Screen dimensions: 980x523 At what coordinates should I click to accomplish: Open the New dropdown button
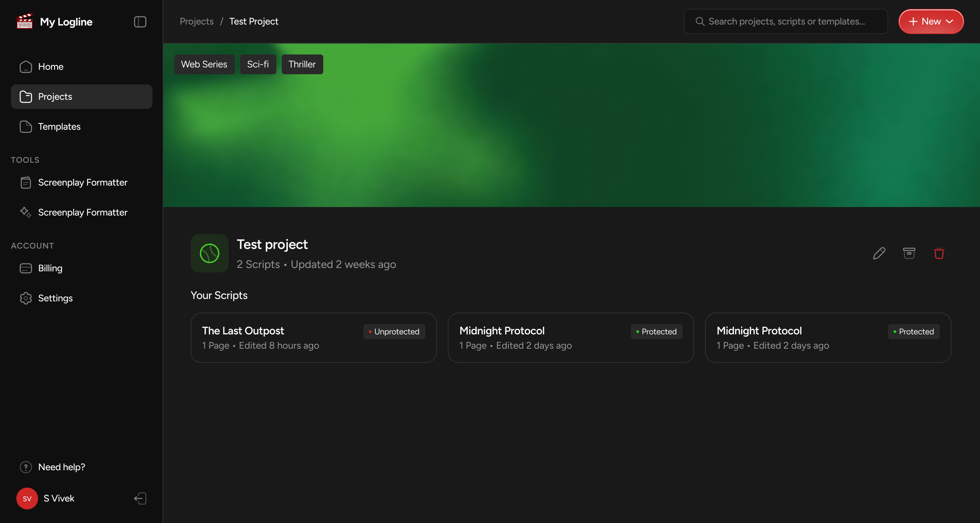point(931,21)
